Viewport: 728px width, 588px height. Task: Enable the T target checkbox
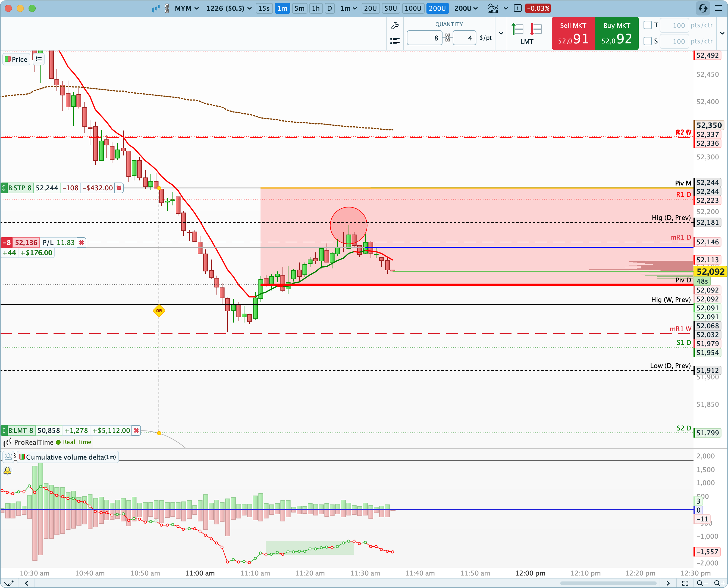[x=647, y=25]
